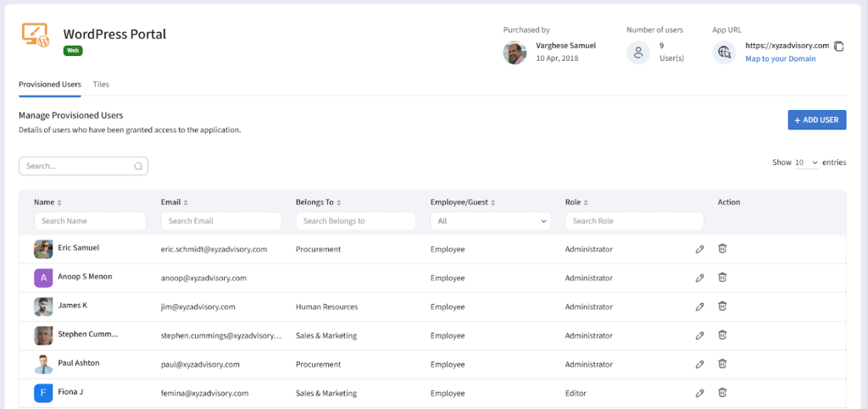Delete the Anoop S Menon user row

coord(722,278)
